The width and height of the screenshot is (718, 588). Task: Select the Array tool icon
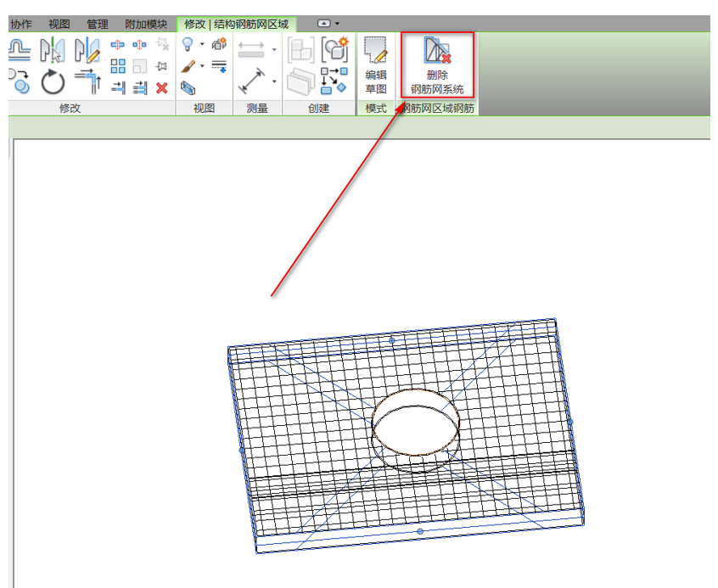click(x=118, y=66)
